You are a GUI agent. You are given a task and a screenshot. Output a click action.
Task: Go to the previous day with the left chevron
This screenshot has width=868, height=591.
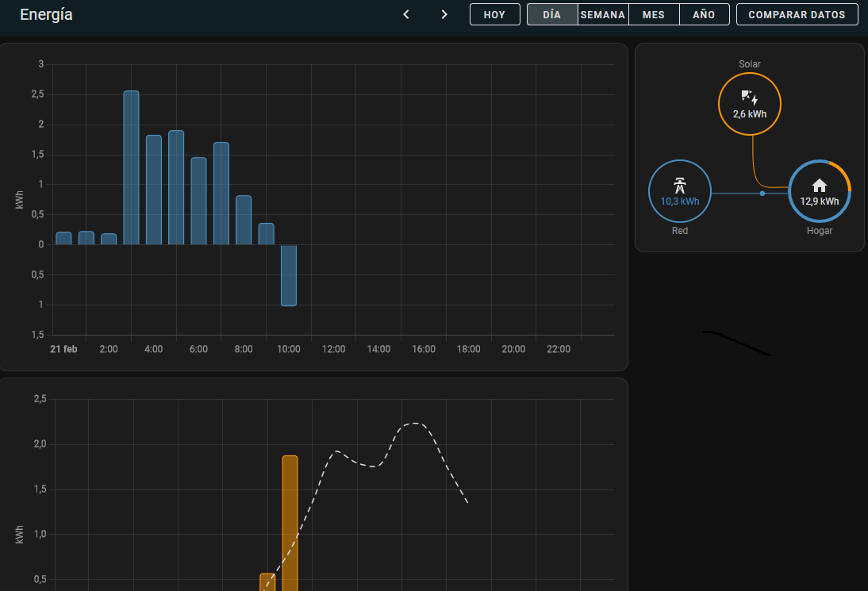tap(406, 14)
